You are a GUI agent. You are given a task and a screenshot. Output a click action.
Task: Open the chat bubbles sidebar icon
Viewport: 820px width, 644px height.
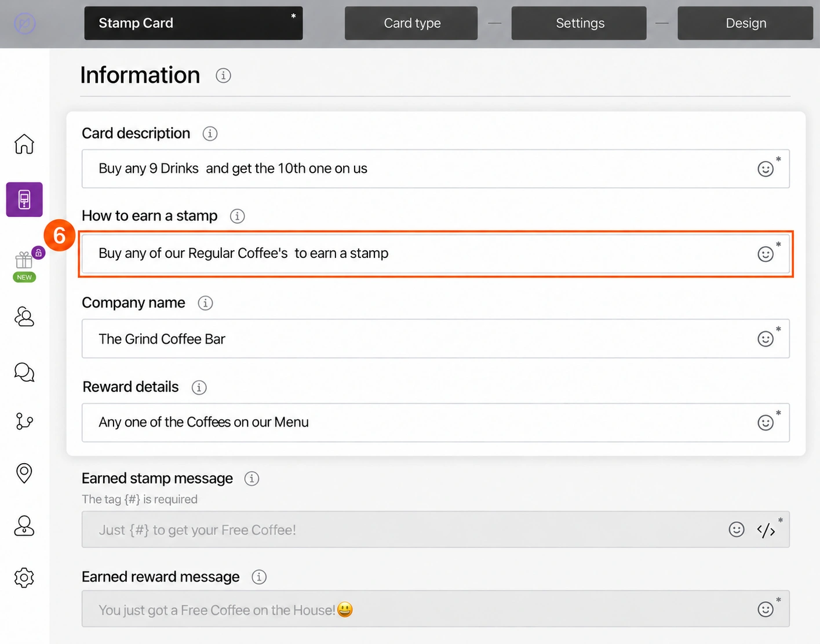point(24,372)
